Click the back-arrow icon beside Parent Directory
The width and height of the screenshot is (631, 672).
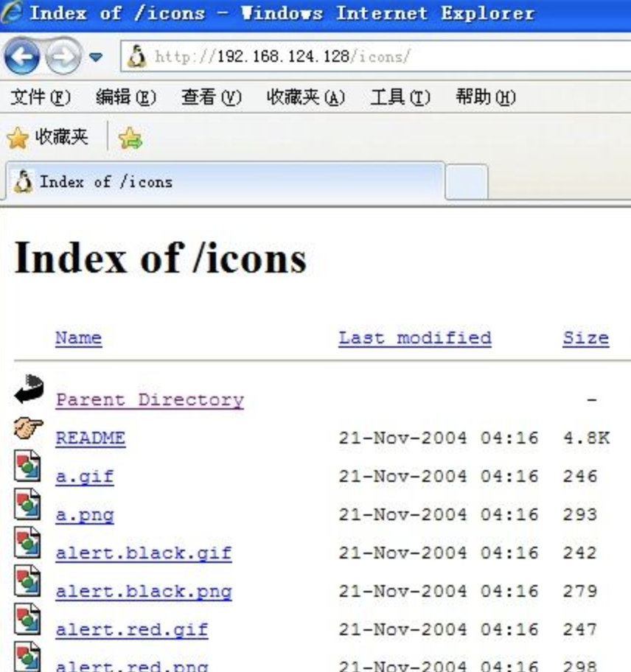pos(29,389)
